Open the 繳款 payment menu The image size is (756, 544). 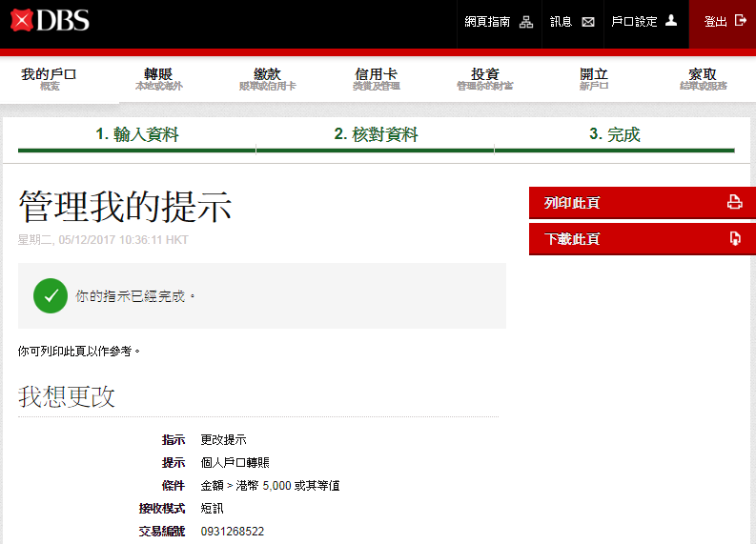[267, 79]
